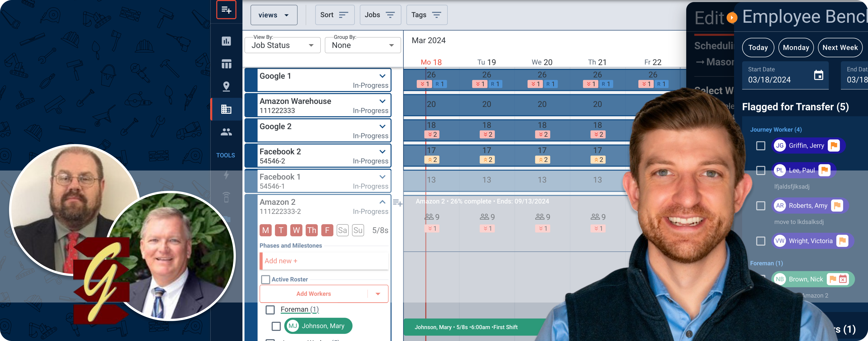The height and width of the screenshot is (341, 868).
Task: Click the Start Date calendar icon
Action: (818, 75)
